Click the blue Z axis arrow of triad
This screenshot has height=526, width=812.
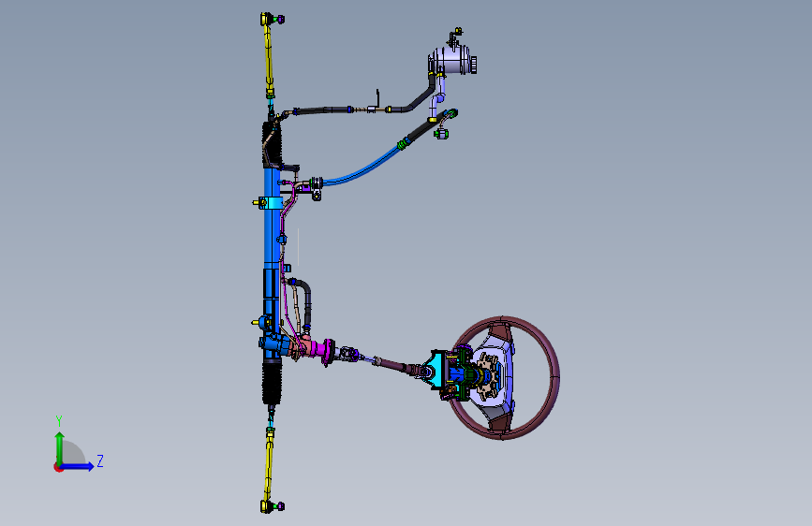coord(78,466)
